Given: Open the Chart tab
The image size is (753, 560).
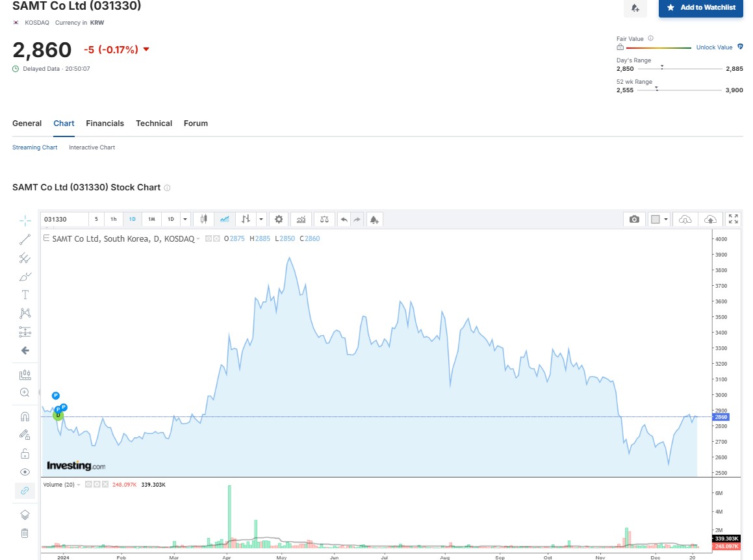Looking at the screenshot, I should (64, 123).
